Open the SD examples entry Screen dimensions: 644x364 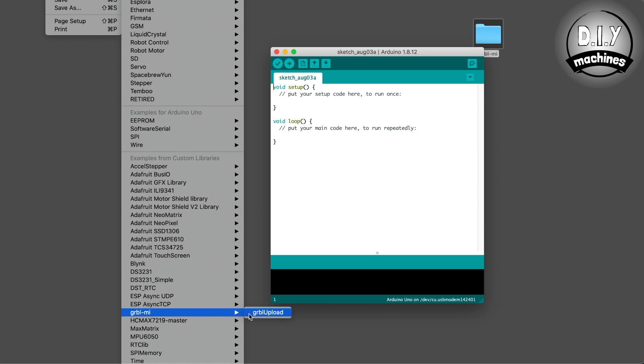[x=182, y=59]
